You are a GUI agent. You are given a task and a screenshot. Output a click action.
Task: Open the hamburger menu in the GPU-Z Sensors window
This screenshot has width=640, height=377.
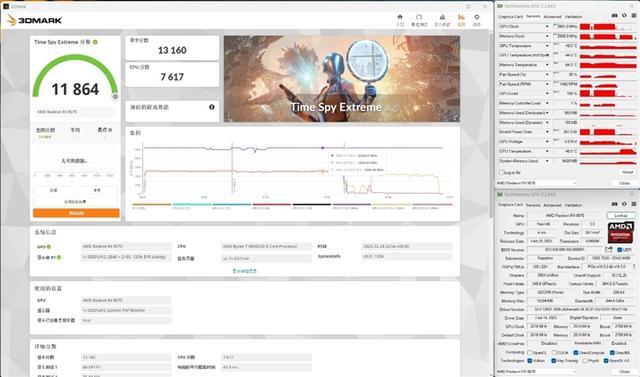pos(634,16)
